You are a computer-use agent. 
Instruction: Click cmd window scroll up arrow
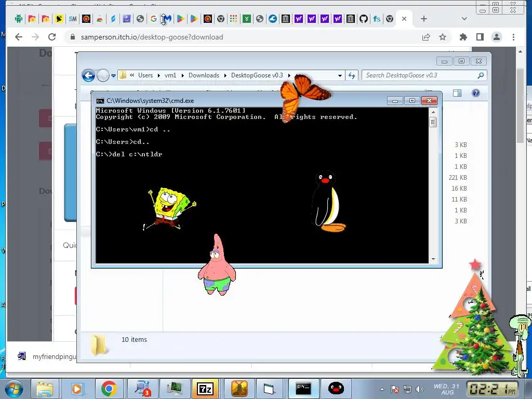pyautogui.click(x=433, y=112)
